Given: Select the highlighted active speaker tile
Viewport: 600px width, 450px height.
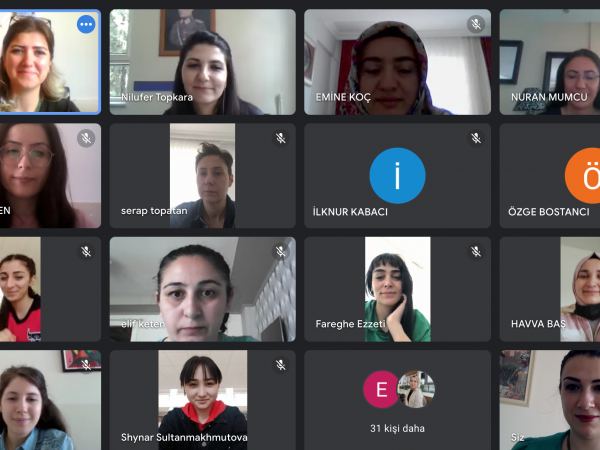Looking at the screenshot, I should coord(50,62).
